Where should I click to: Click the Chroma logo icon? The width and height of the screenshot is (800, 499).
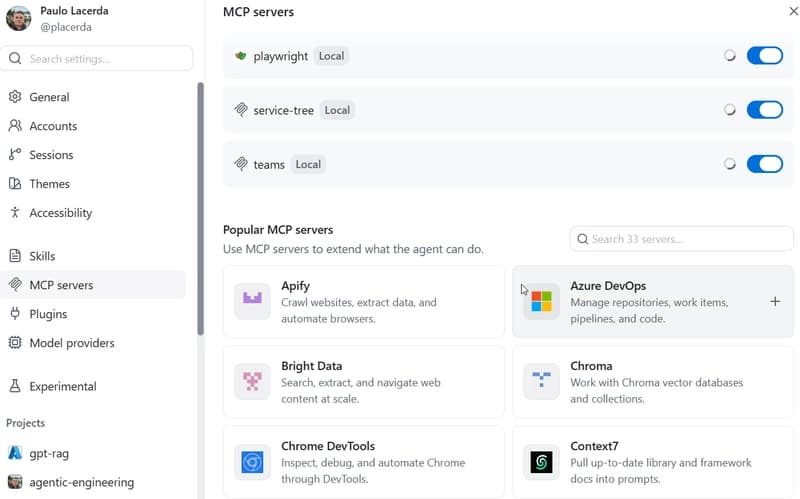[541, 381]
